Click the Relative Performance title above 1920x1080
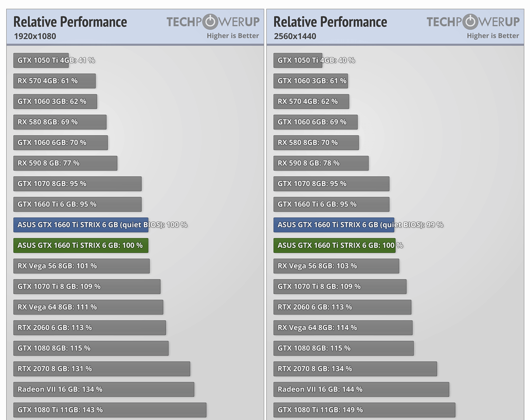 [x=70, y=22]
